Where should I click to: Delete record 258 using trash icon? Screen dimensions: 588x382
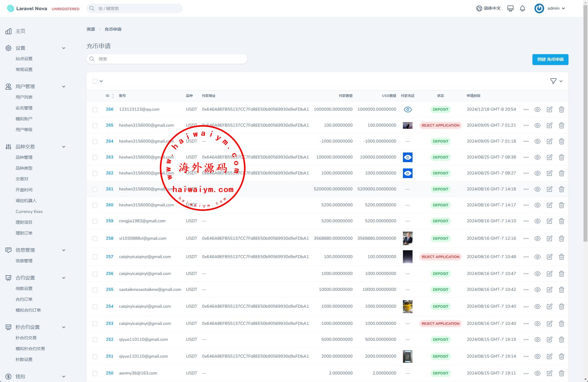561,239
